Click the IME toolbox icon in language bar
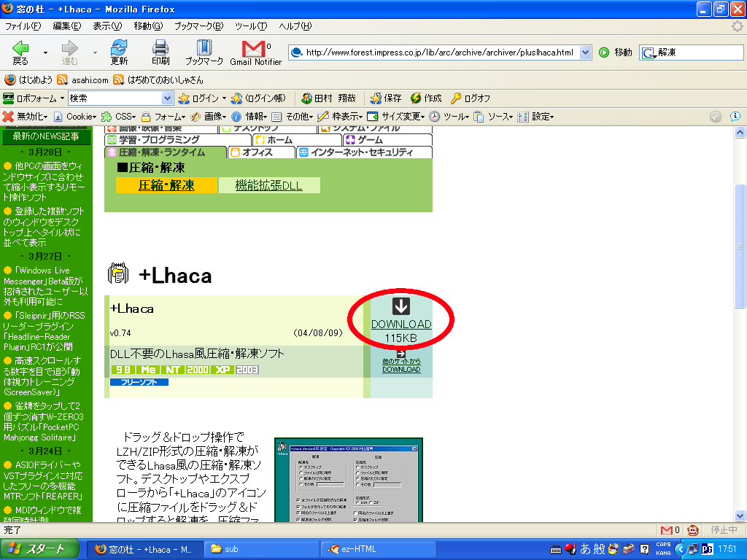 point(629,549)
